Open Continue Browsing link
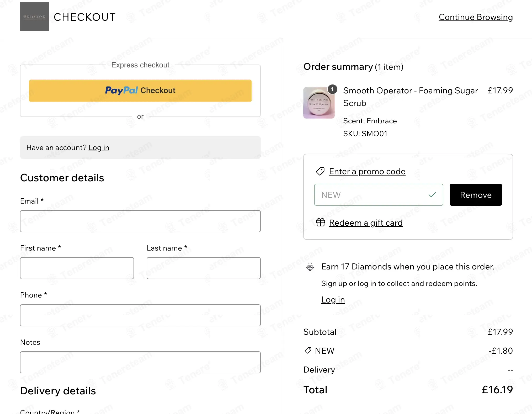Screen dimensions: 532x414 pos(476,17)
